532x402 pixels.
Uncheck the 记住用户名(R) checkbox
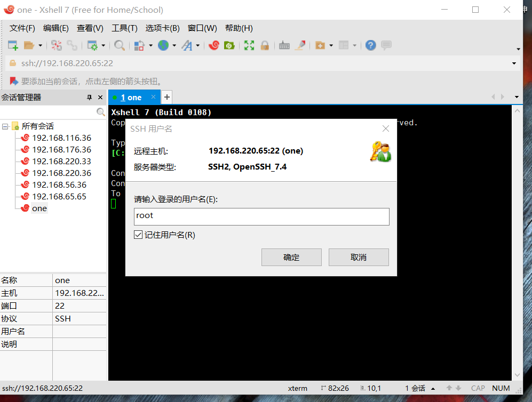pyautogui.click(x=138, y=235)
